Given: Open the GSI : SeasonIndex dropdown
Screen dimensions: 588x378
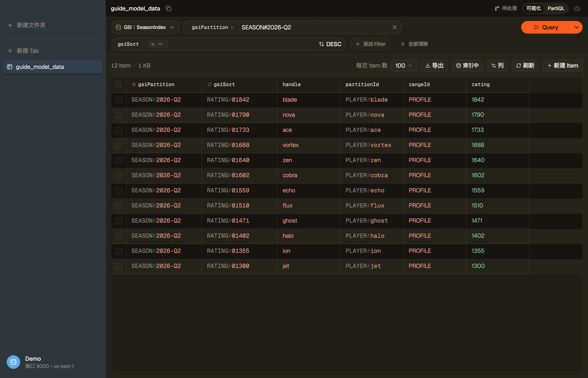Looking at the screenshot, I should pos(145,27).
